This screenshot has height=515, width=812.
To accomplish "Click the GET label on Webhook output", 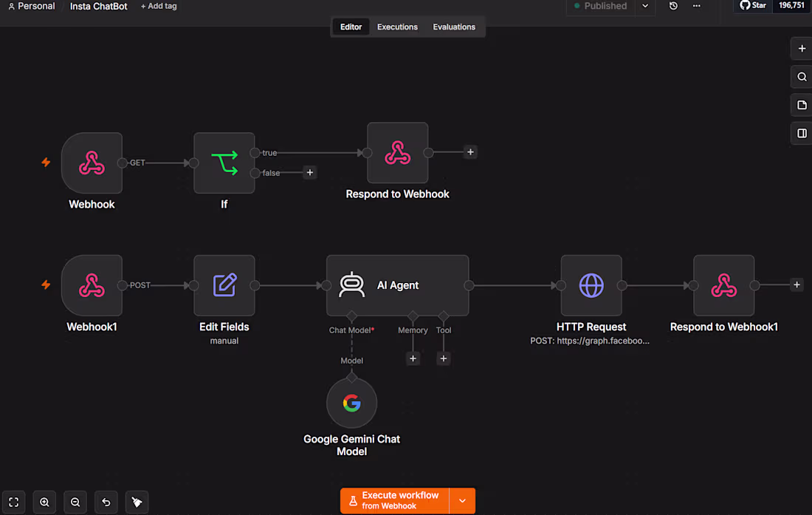I will 137,163.
